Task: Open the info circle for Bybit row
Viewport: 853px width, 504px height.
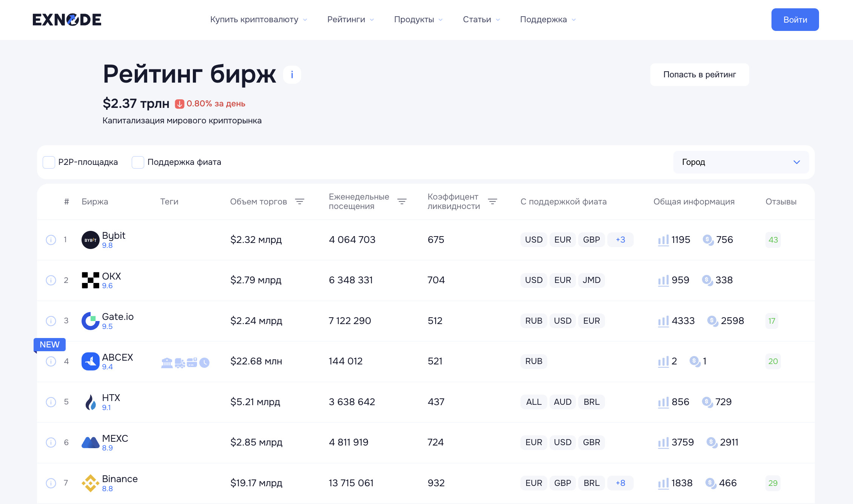Action: 51,240
